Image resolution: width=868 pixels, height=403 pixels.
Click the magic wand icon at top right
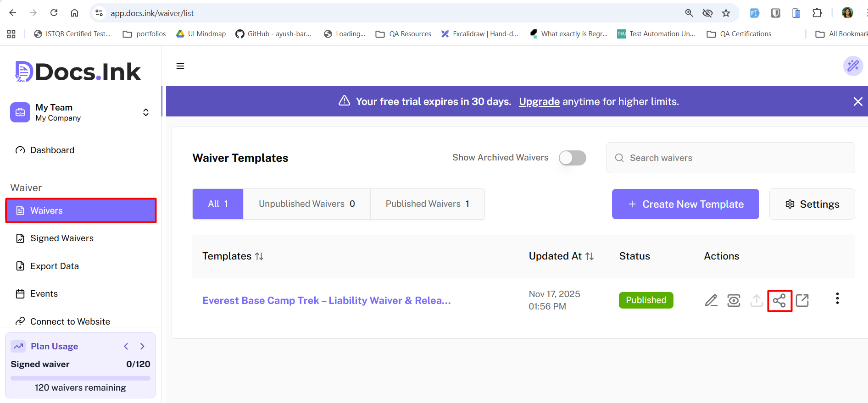pos(853,66)
